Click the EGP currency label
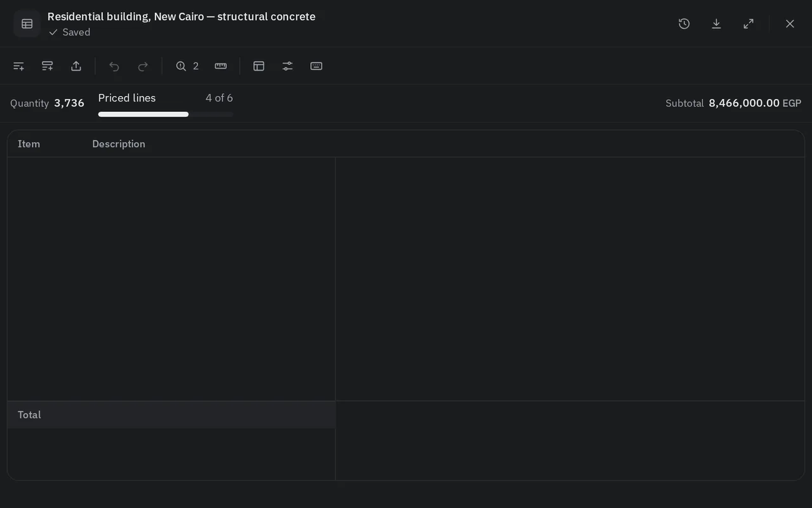This screenshot has width=812, height=508. click(792, 103)
